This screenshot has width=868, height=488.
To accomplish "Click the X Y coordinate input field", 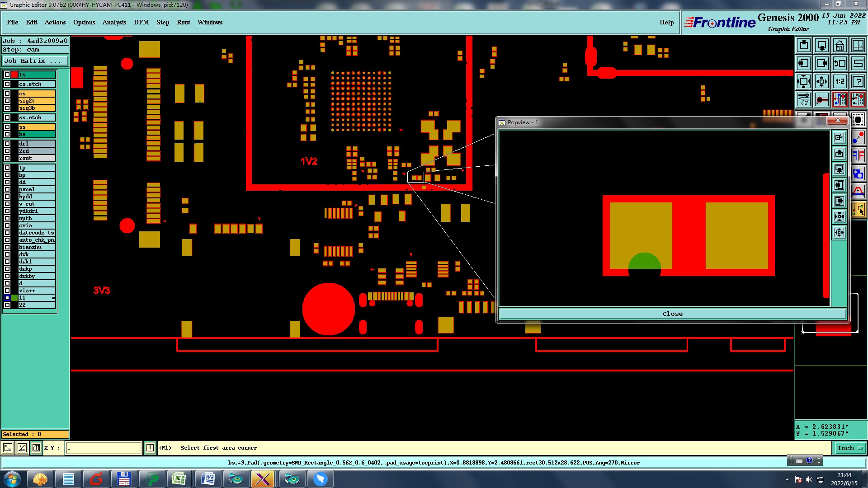I will (x=104, y=448).
